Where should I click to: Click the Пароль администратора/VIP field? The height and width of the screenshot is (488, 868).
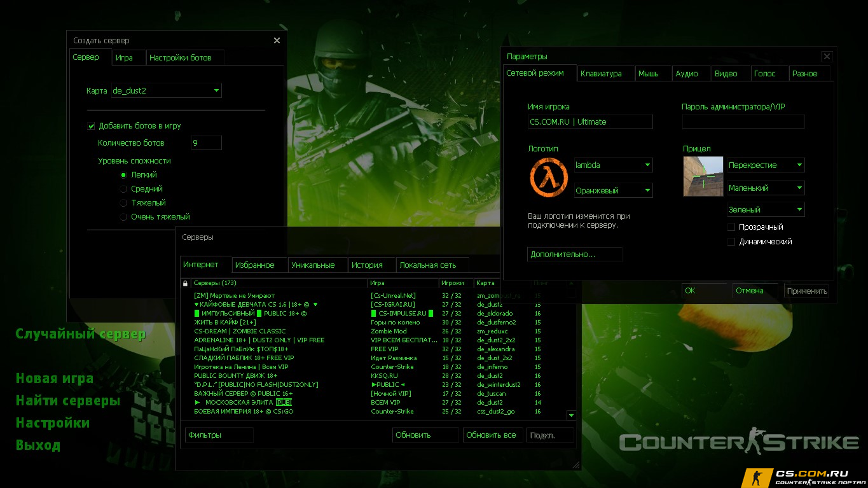pos(743,122)
